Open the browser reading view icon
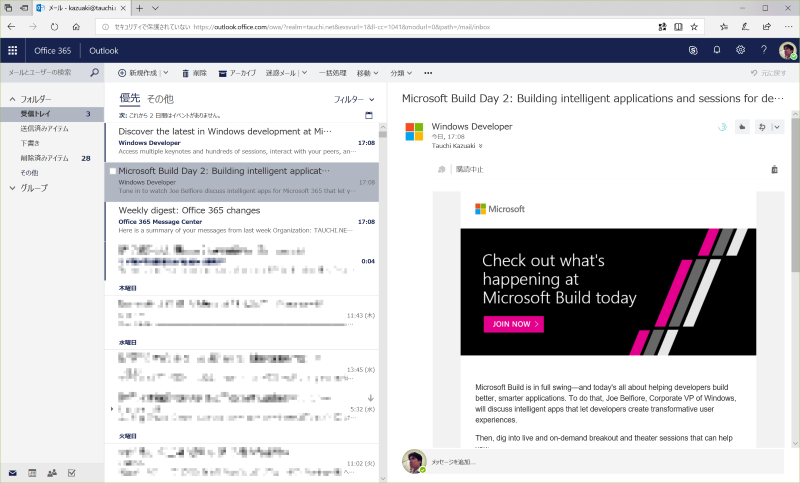The height and width of the screenshot is (483, 800). (x=678, y=27)
